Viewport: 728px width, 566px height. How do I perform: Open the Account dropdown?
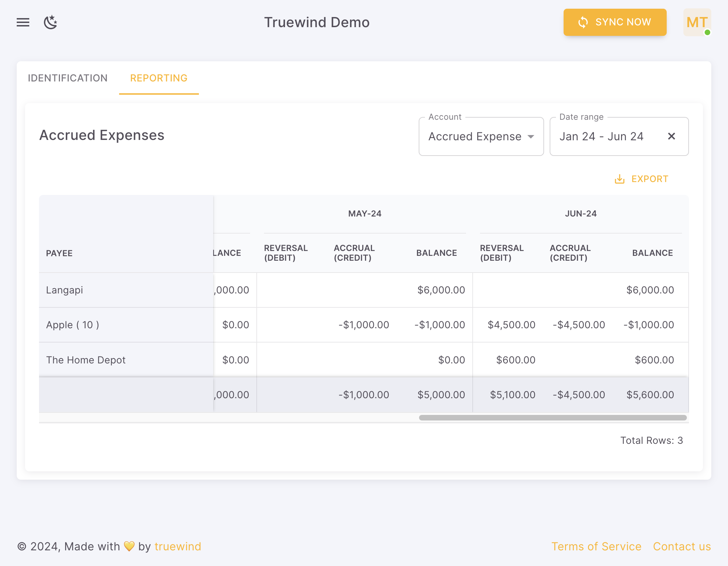(481, 136)
